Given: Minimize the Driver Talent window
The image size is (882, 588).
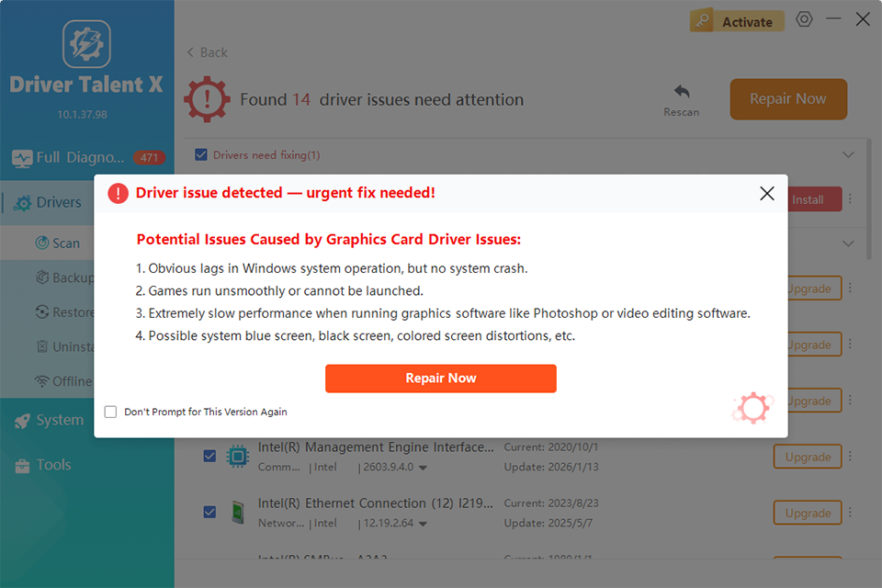Looking at the screenshot, I should coord(833,19).
